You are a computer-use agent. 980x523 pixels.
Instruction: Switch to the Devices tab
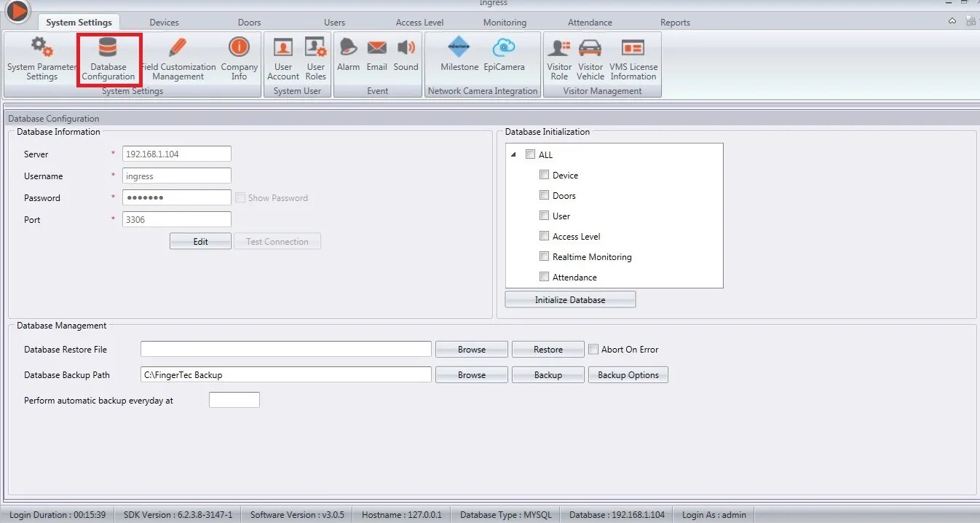tap(164, 23)
